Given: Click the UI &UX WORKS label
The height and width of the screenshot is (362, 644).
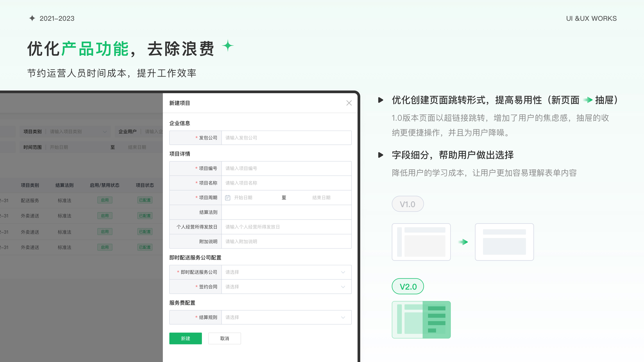Looking at the screenshot, I should (591, 19).
